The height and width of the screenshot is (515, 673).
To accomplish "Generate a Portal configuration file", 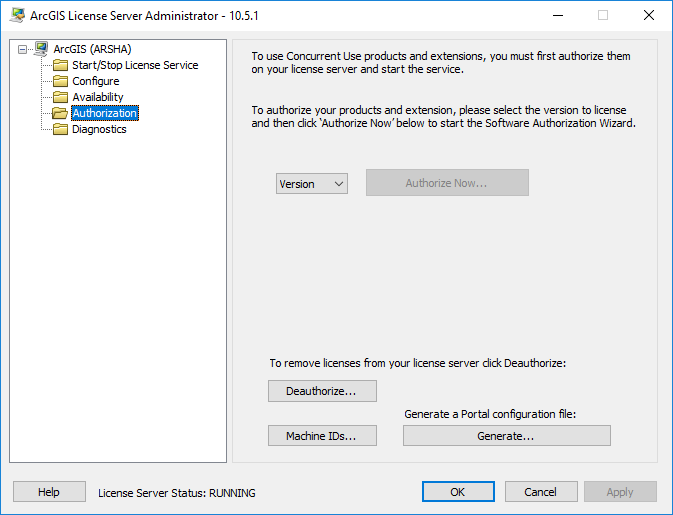I will coord(506,436).
